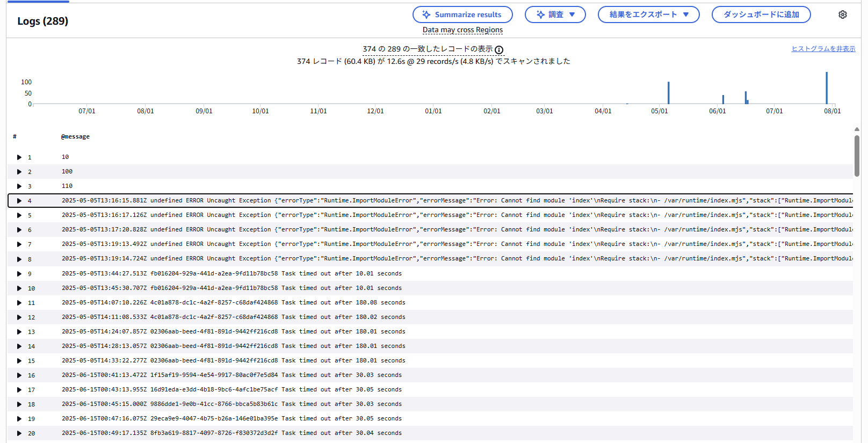Click the histogram bar just after 05/01

pyautogui.click(x=669, y=93)
